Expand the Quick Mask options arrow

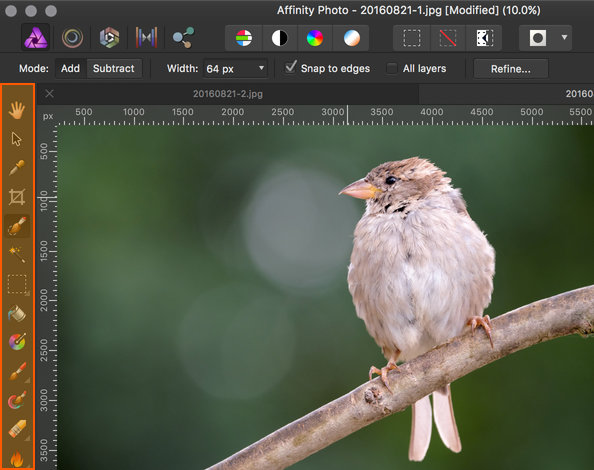[564, 37]
